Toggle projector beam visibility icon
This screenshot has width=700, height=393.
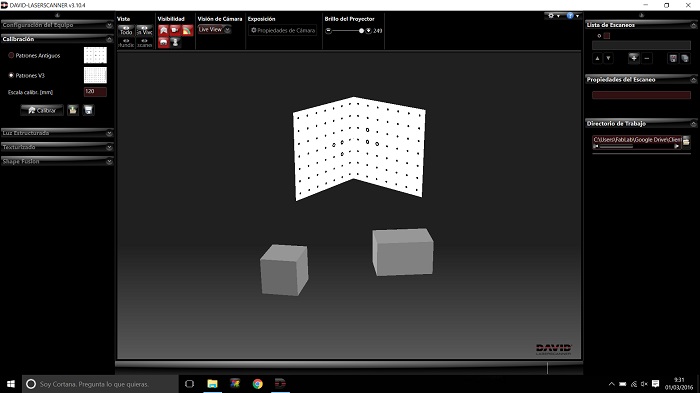(x=187, y=30)
